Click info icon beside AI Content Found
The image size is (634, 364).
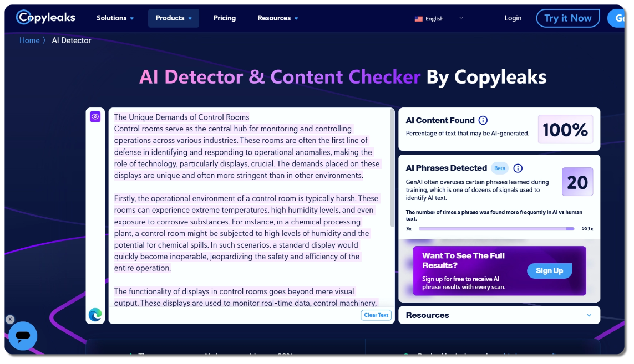pos(483,120)
